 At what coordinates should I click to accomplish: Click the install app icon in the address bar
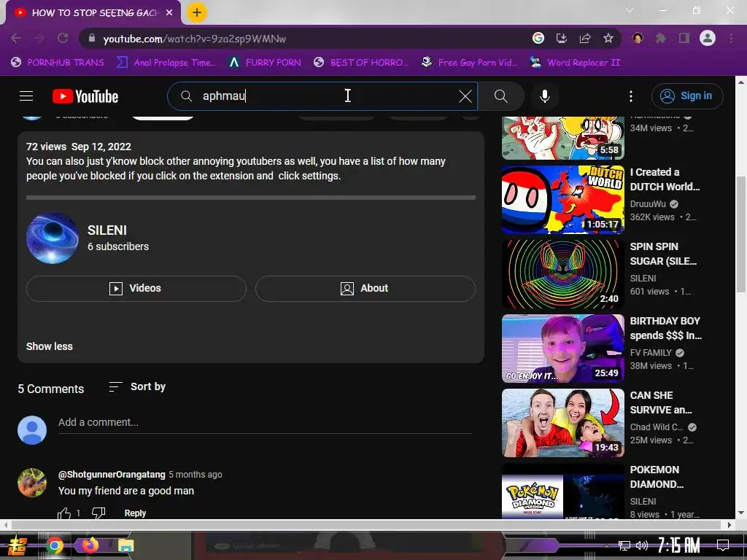click(561, 38)
